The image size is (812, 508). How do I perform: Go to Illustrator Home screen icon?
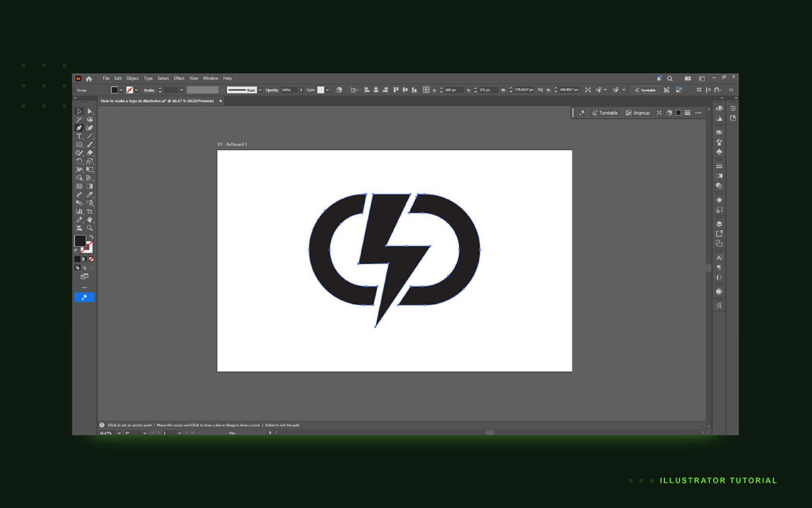[89, 79]
